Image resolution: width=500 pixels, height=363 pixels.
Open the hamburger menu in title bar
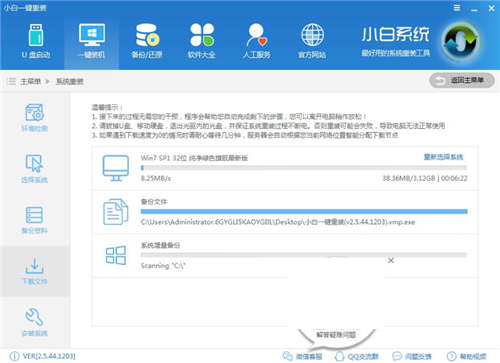[457, 8]
